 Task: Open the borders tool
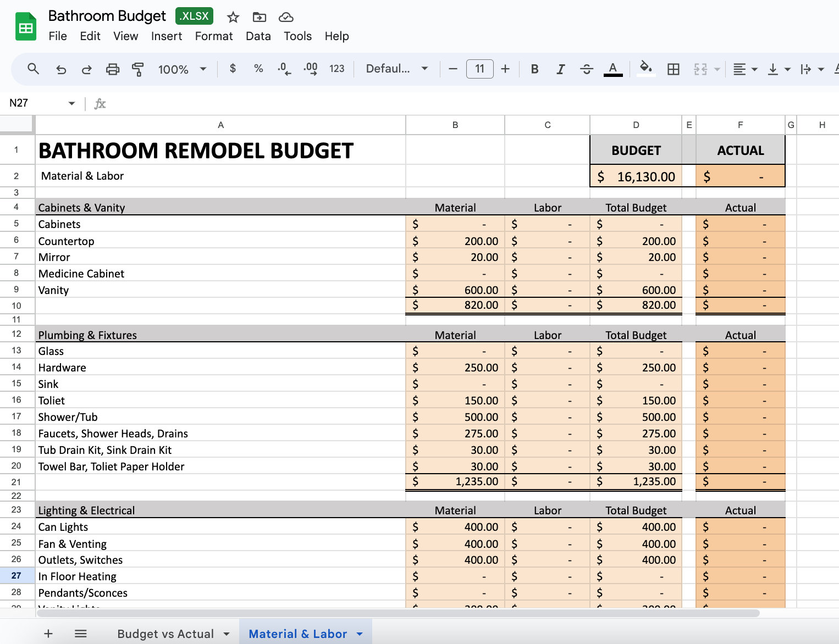pyautogui.click(x=673, y=69)
